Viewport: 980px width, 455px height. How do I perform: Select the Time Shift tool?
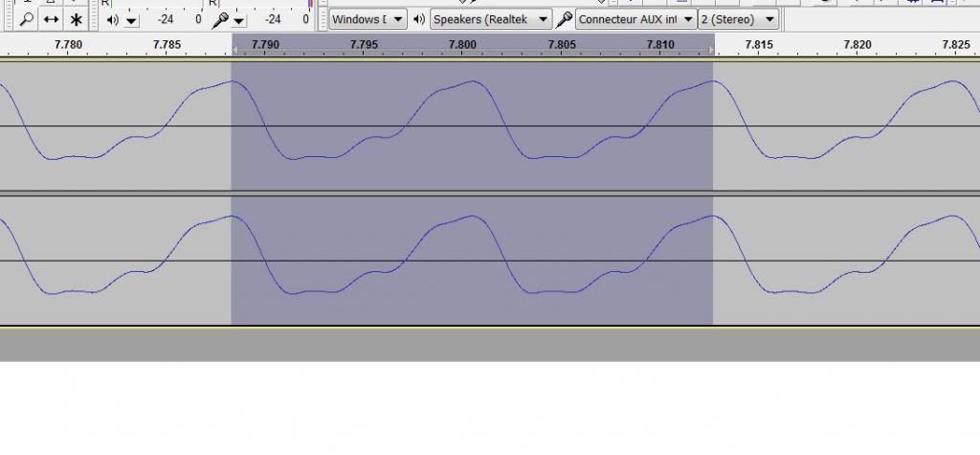click(x=52, y=19)
